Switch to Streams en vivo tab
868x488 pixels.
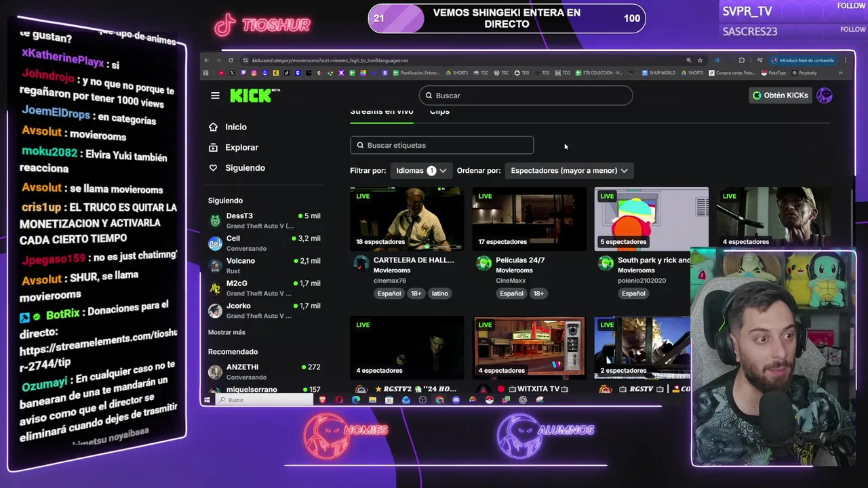click(381, 112)
